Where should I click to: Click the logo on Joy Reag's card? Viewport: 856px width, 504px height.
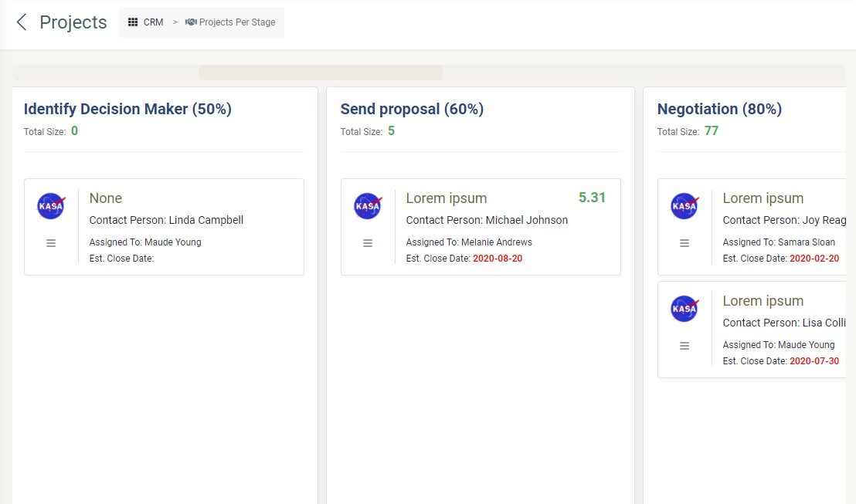(x=684, y=206)
